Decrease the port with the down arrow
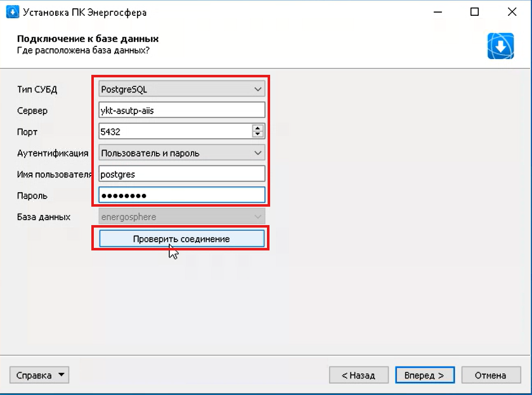Image resolution: width=532 pixels, height=395 pixels. (258, 134)
